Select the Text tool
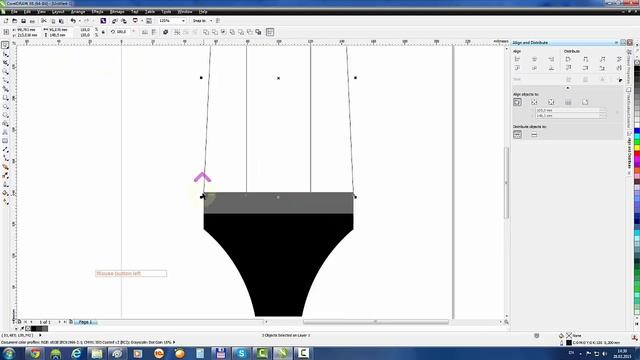The height and width of the screenshot is (360, 640). (5, 132)
